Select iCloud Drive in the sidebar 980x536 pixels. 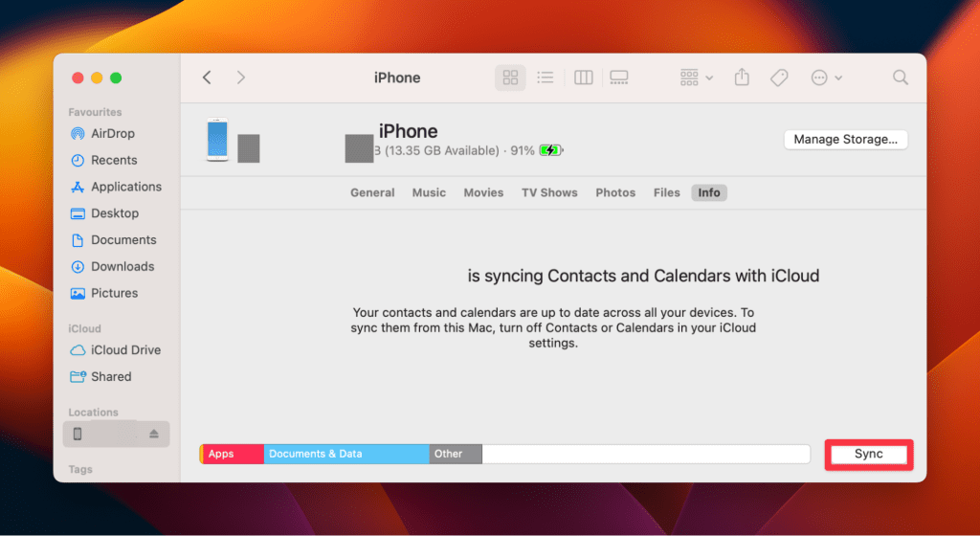coord(125,350)
